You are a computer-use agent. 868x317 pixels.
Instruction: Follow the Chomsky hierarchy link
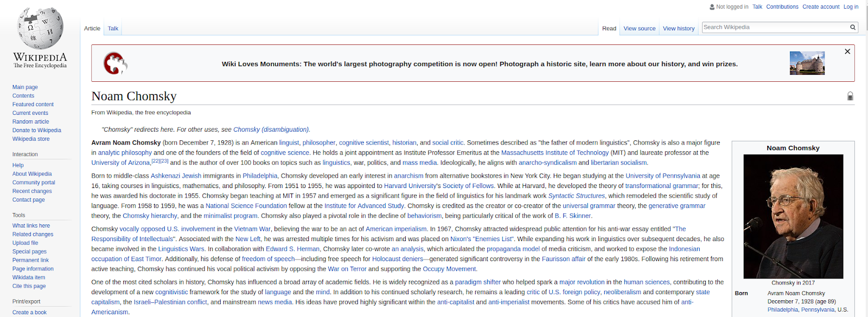pyautogui.click(x=150, y=216)
